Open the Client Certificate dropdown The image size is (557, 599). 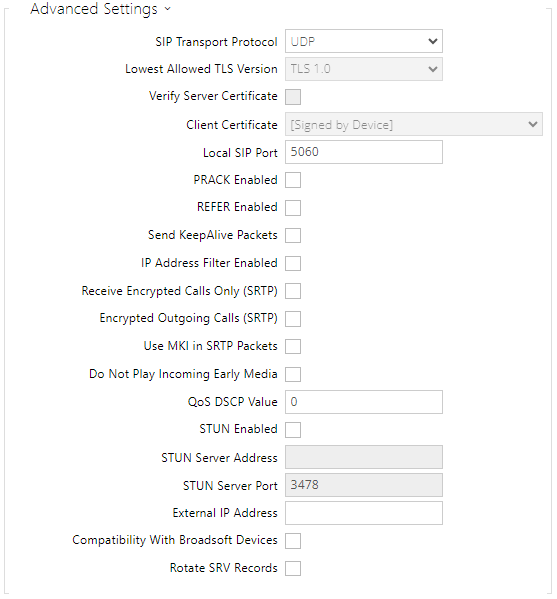(x=414, y=124)
